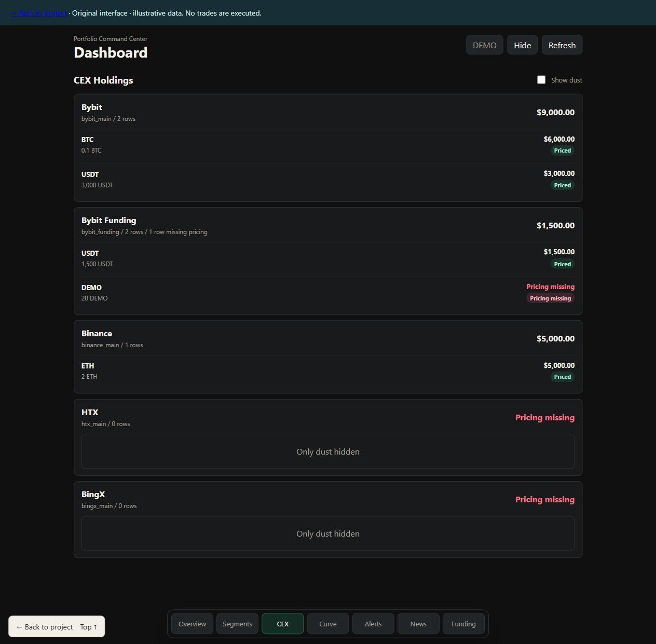The height and width of the screenshot is (644, 656).
Task: Click the CEX Holdings section title
Action: [103, 80]
